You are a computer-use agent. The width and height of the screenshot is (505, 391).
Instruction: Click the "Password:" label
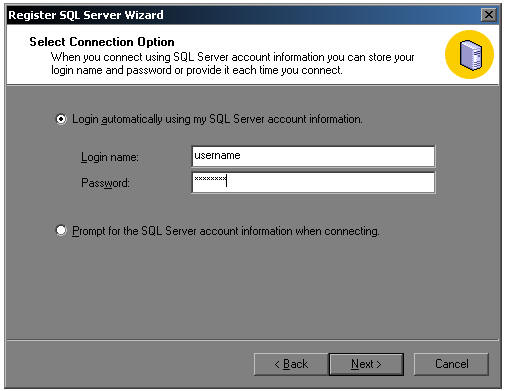pyautogui.click(x=105, y=183)
